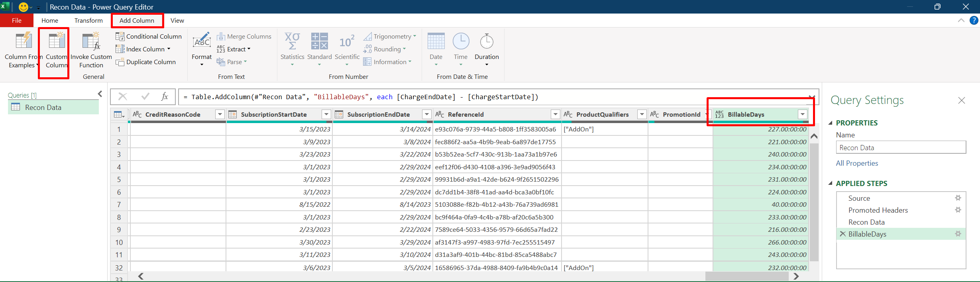Screen dimensions: 980x282
Task: Click gear icon for BillableDays step
Action: (x=958, y=234)
